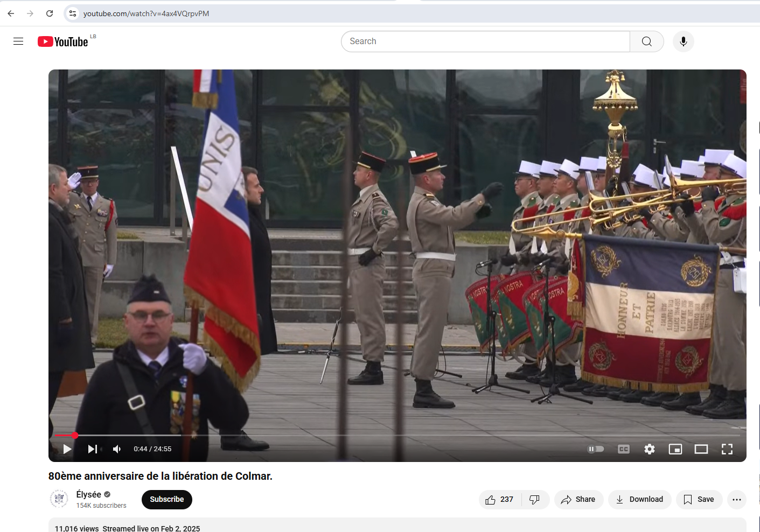Open the YouTube hamburger guide menu
The width and height of the screenshot is (760, 532).
pos(18,41)
